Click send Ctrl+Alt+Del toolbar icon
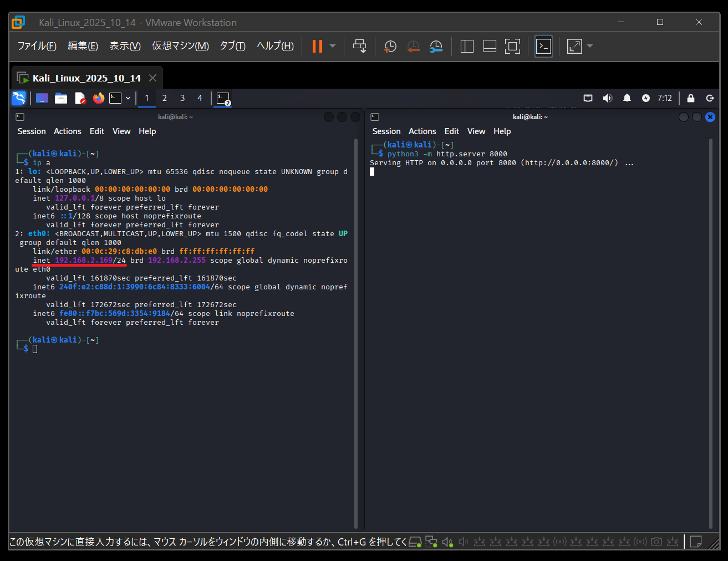Image resolution: width=728 pixels, height=561 pixels. point(359,47)
